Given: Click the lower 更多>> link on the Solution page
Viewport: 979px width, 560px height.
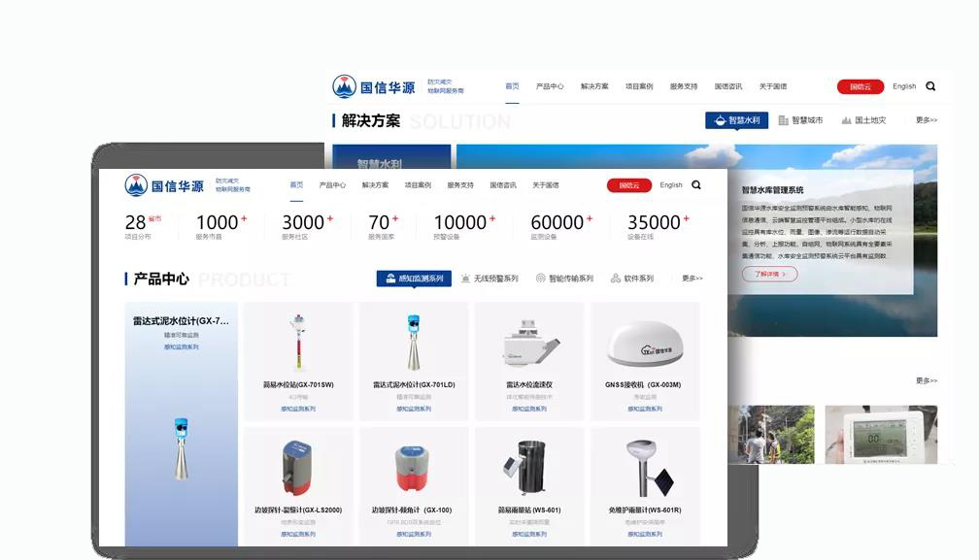Looking at the screenshot, I should coord(927,380).
